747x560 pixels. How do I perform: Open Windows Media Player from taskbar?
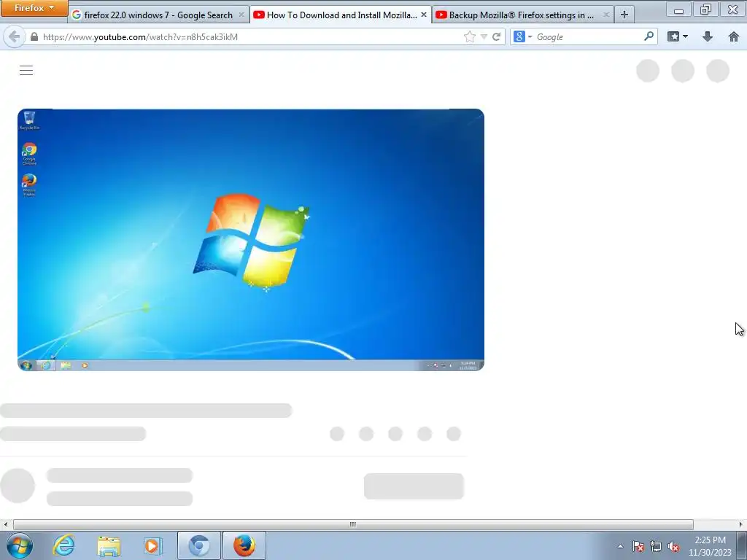point(153,545)
